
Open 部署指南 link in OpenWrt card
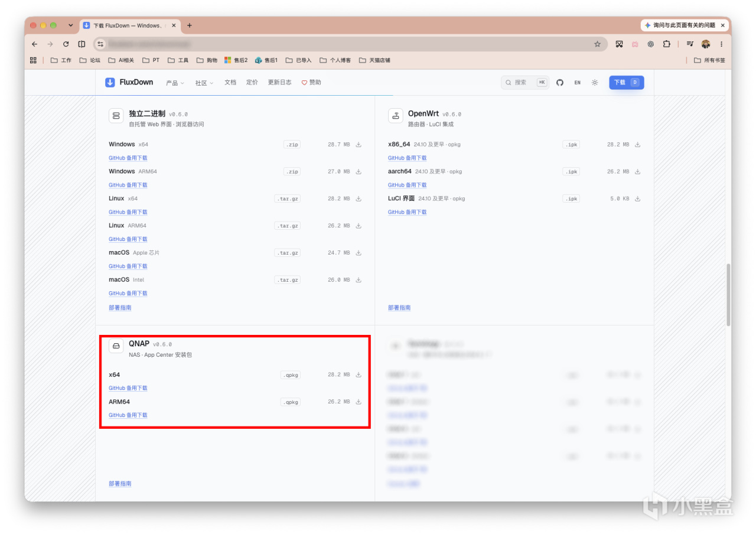click(x=399, y=308)
